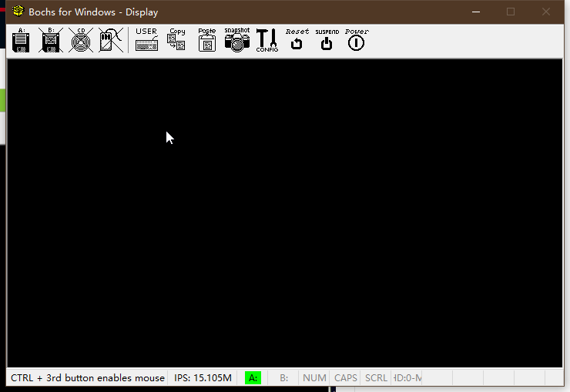Click the SCRL status indicator
The image size is (570, 392).
[x=376, y=378]
